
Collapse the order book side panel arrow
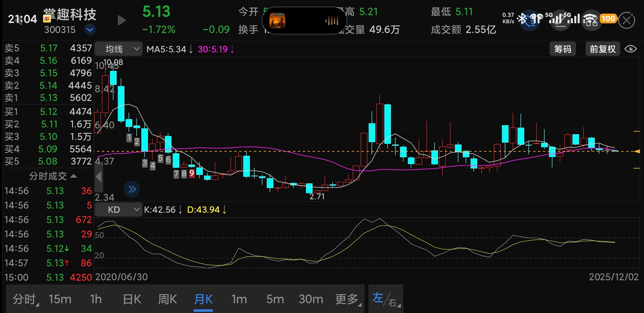(99, 177)
